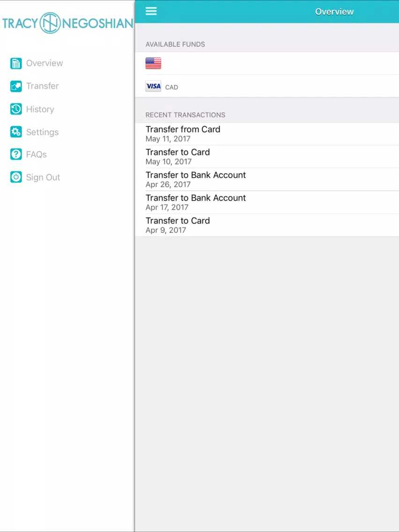Image resolution: width=399 pixels, height=532 pixels.
Task: Click the Transfer arrow icon in sidebar
Action: pyautogui.click(x=16, y=86)
